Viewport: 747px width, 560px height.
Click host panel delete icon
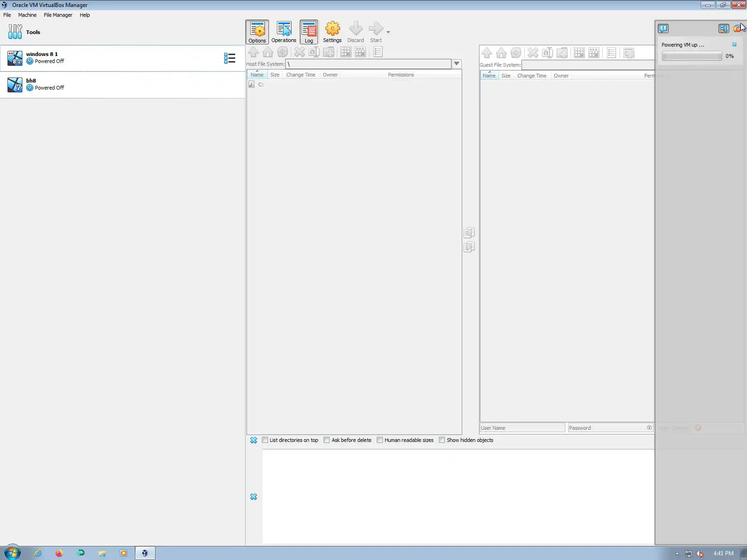point(299,52)
